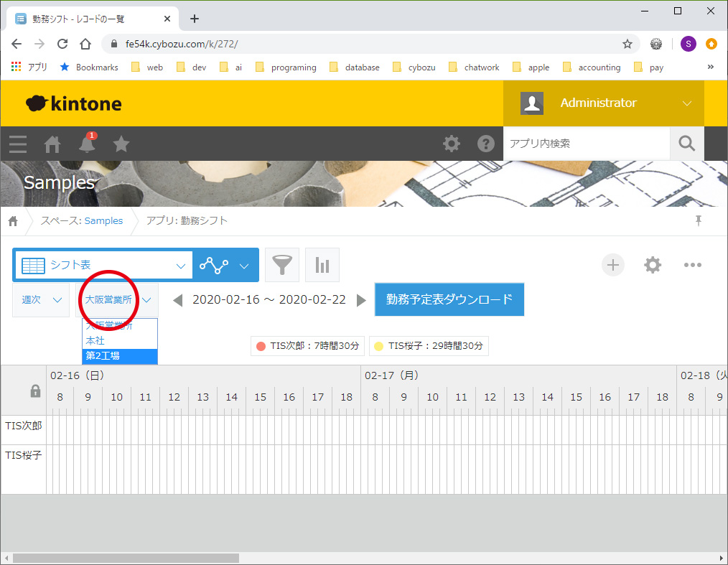Select 本社 in the location list

120,341
